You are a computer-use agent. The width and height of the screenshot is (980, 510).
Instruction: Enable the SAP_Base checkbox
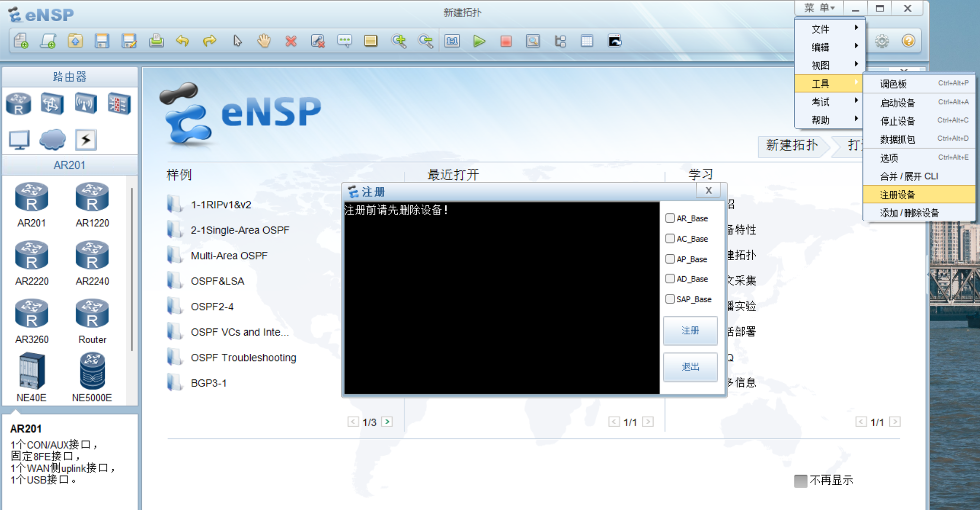click(670, 299)
